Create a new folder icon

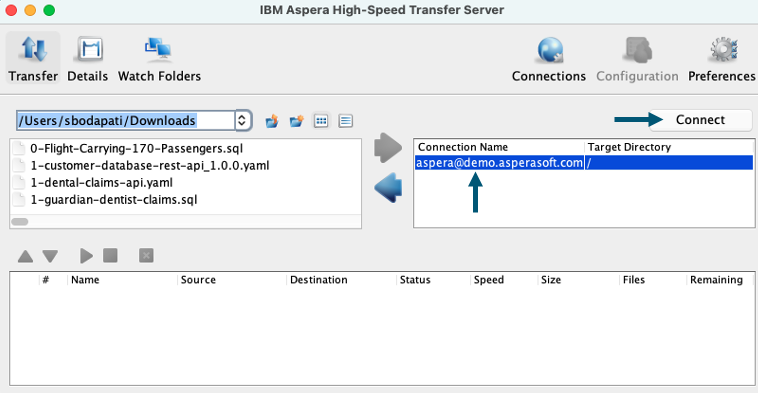click(x=296, y=121)
